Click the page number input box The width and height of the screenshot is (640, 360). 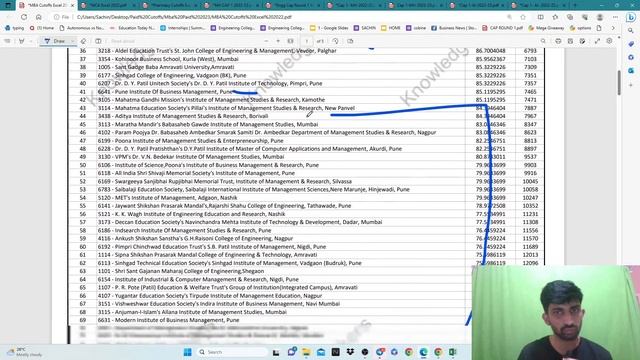point(307,41)
